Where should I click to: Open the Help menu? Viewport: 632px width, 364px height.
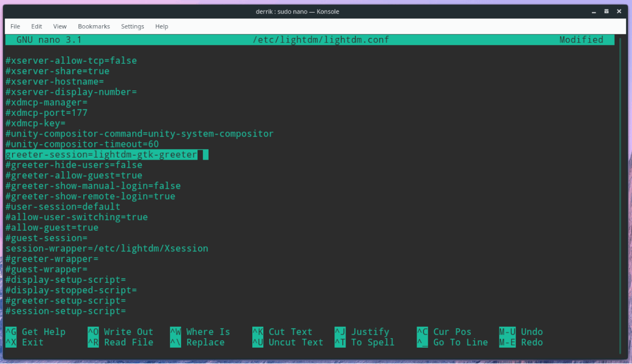[162, 26]
